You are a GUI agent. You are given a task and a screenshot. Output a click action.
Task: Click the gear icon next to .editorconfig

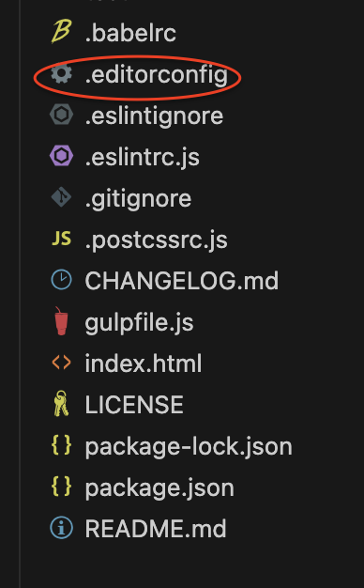click(61, 73)
